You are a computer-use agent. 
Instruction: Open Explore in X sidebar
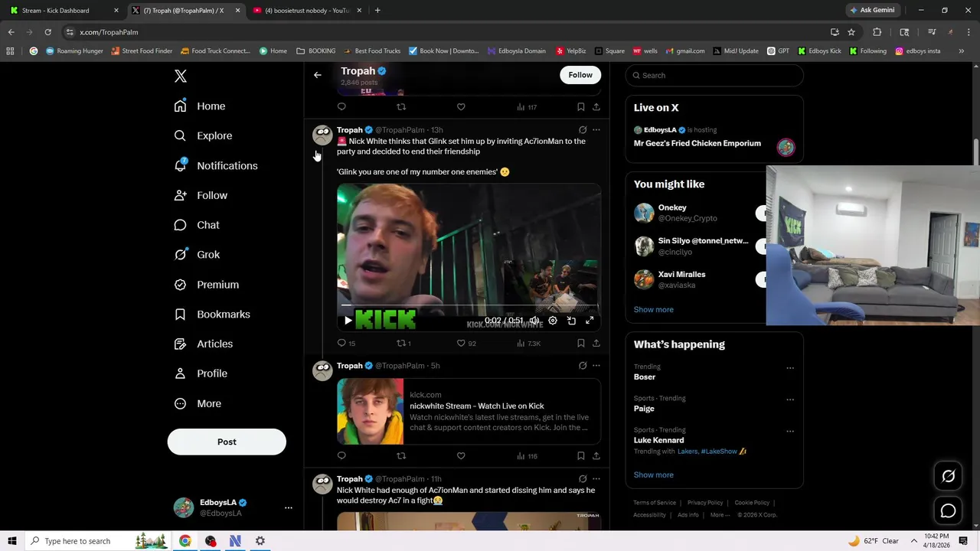point(203,135)
